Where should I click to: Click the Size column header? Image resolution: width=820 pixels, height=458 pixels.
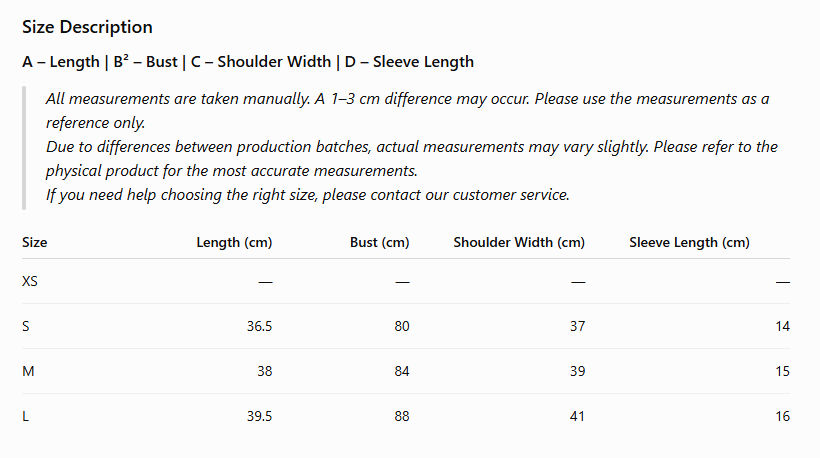tap(35, 242)
